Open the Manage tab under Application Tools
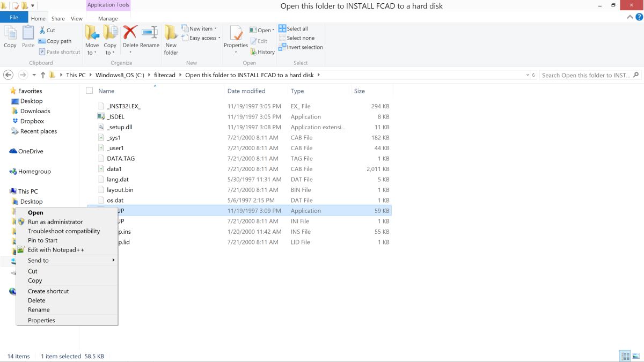Viewport: 644px width, 362px height. coord(108,18)
